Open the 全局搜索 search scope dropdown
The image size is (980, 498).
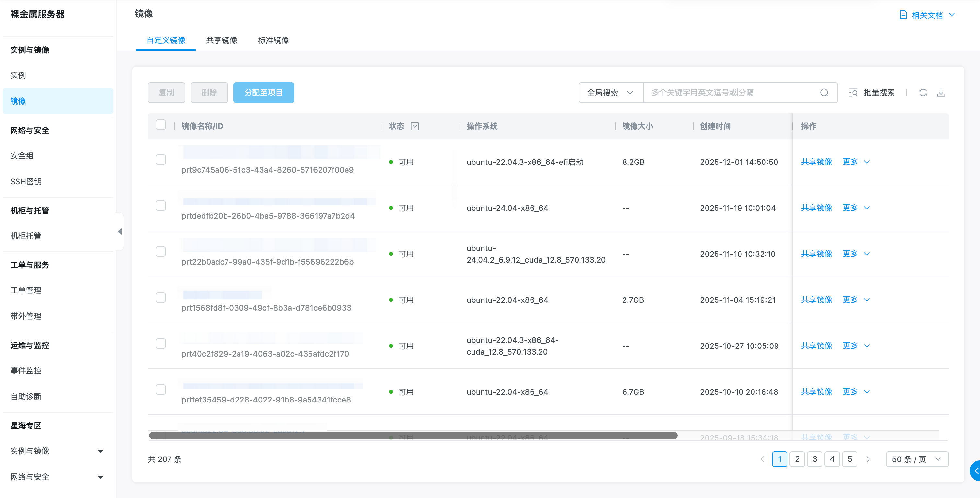610,93
